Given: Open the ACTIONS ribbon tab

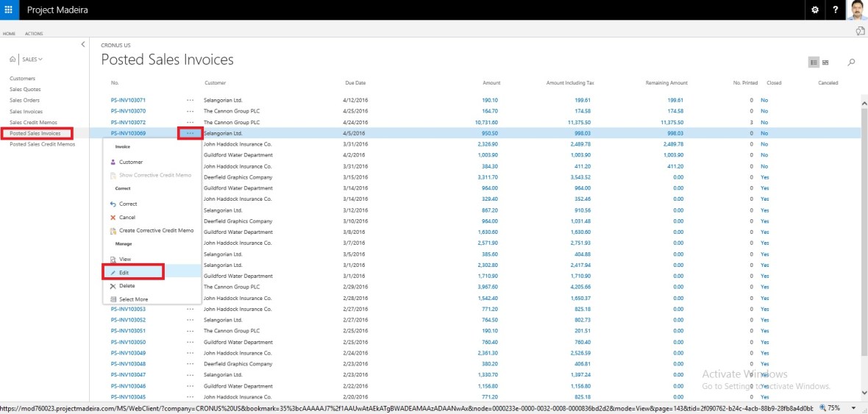Looking at the screenshot, I should 34,34.
